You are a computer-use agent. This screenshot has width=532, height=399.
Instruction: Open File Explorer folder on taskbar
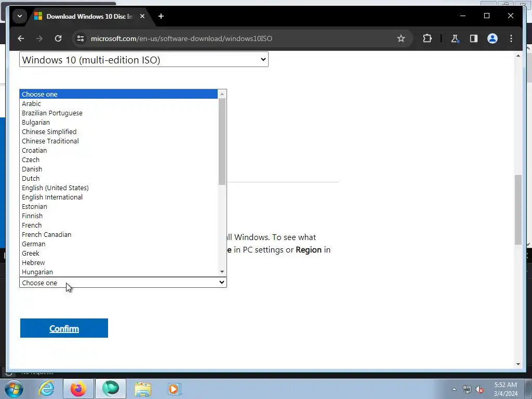tap(143, 389)
